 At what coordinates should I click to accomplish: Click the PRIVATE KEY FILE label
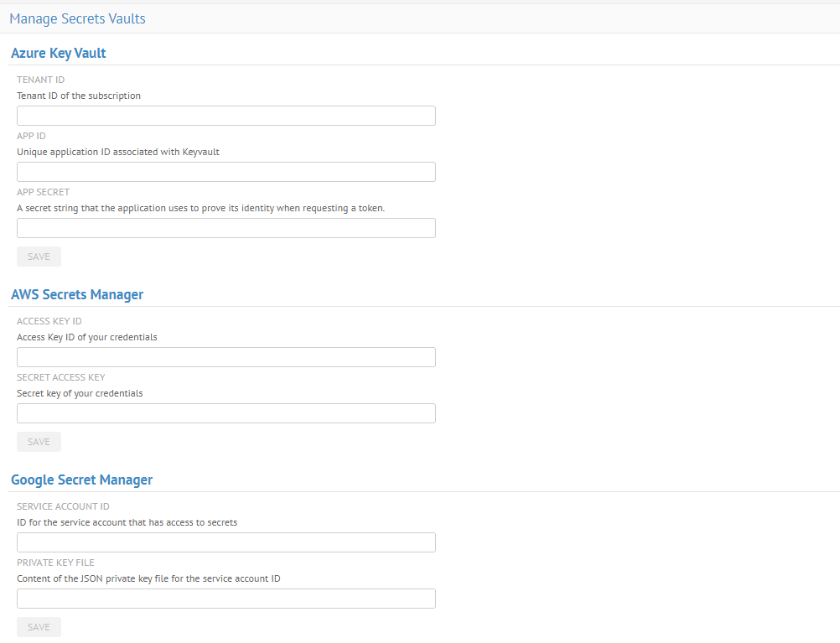[x=55, y=563]
